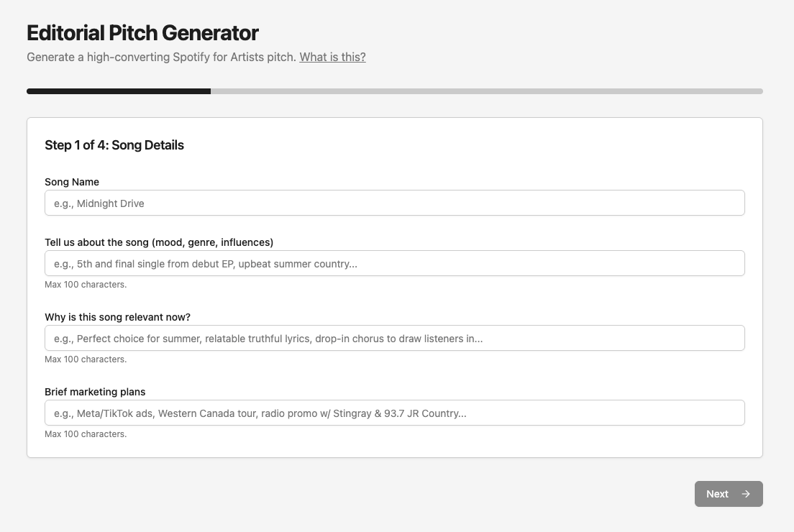Focus the Song Name input field

[394, 203]
